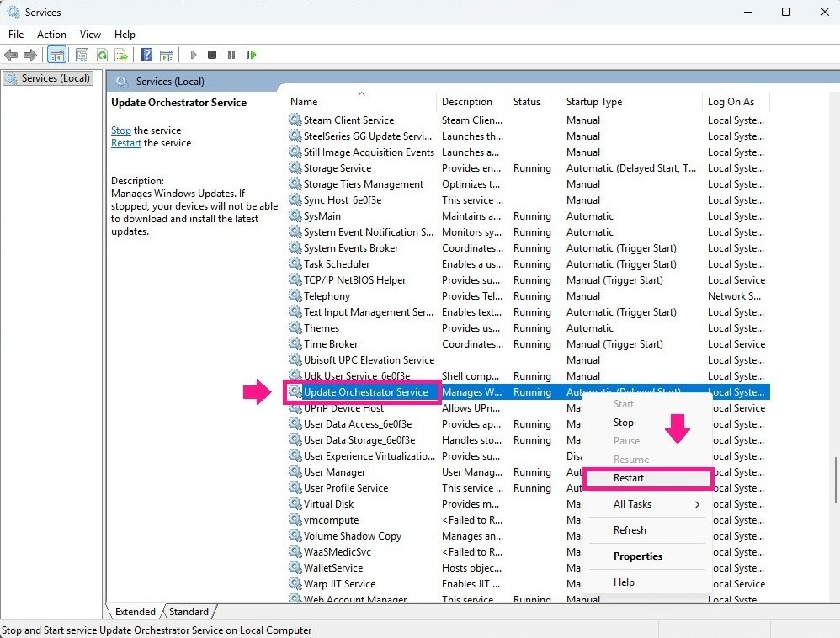Image resolution: width=840 pixels, height=638 pixels.
Task: Click Network S... log on cell for Telephony
Action: click(734, 295)
